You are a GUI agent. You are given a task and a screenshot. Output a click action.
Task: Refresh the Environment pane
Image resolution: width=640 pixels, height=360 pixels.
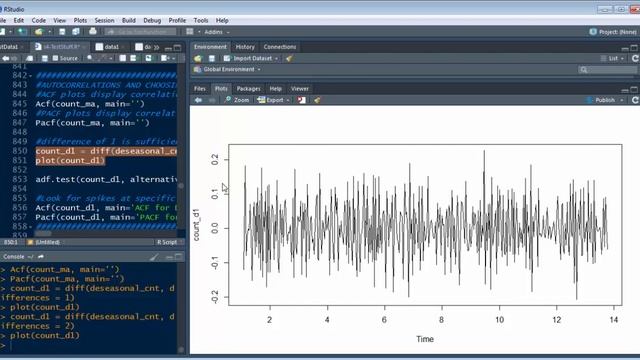[635, 58]
